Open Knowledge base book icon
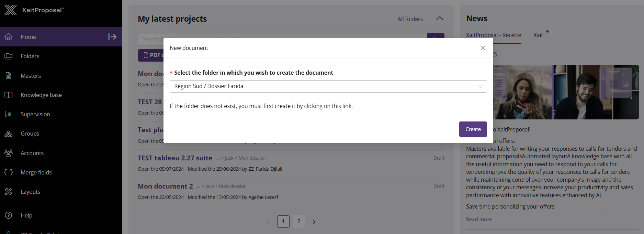Viewport: 644px width, 234px height. [x=9, y=95]
